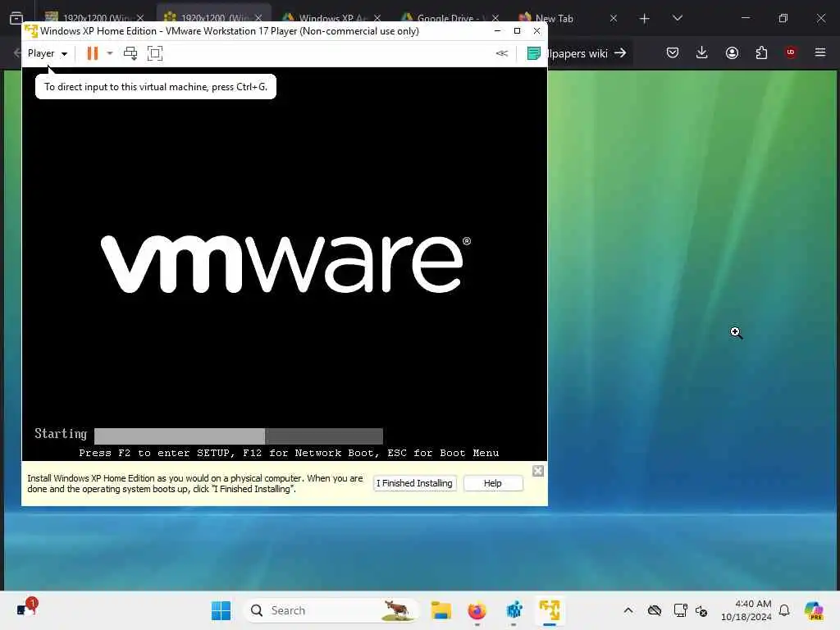Switch to Firefox from the taskbar

click(x=477, y=610)
